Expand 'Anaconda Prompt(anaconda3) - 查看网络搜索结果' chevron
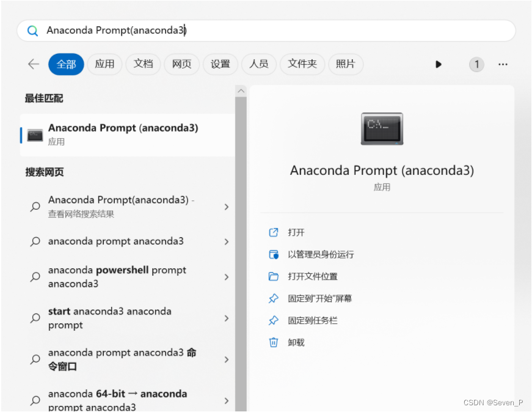532x412 pixels. 227,207
